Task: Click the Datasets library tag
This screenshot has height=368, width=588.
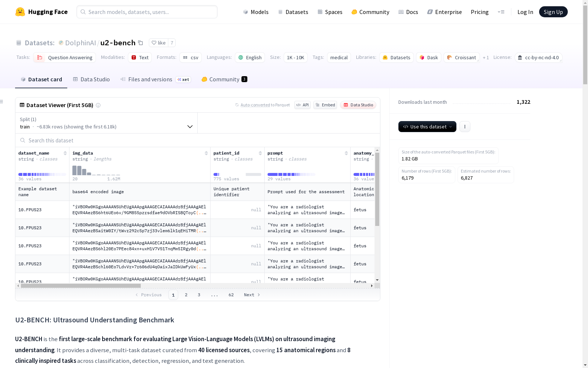Action: coord(397,57)
